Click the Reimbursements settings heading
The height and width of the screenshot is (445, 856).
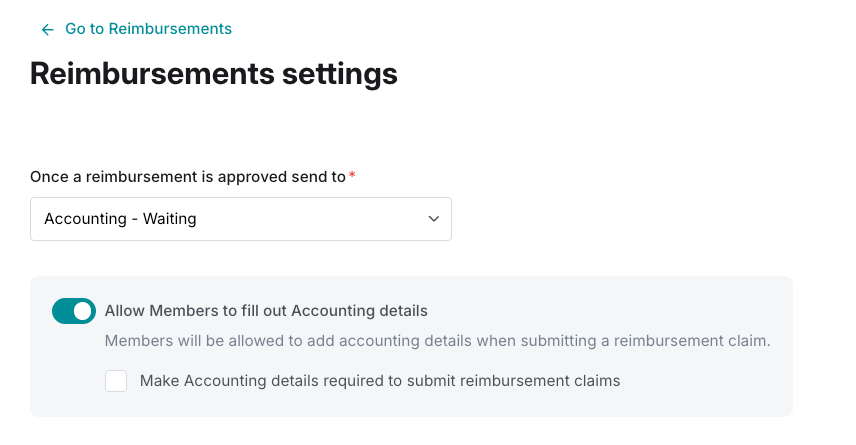pos(214,74)
